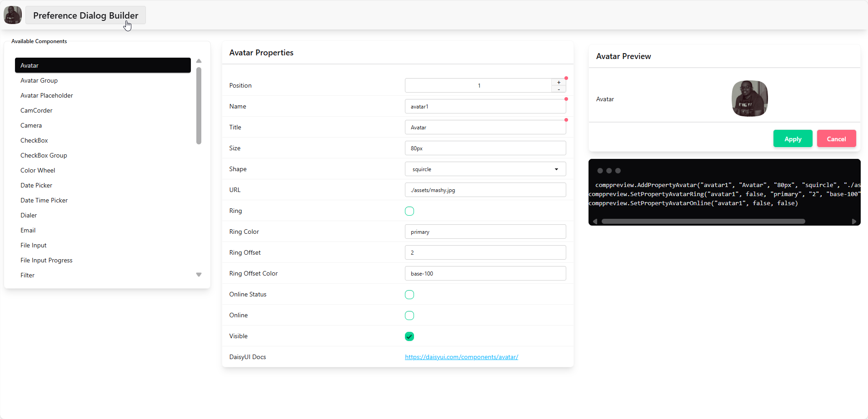Choose Color Wheel from Available Components
Viewport: 868px width, 419px height.
click(38, 170)
